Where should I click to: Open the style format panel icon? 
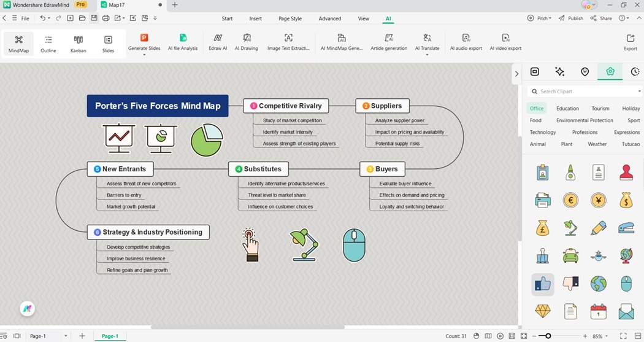pos(535,71)
